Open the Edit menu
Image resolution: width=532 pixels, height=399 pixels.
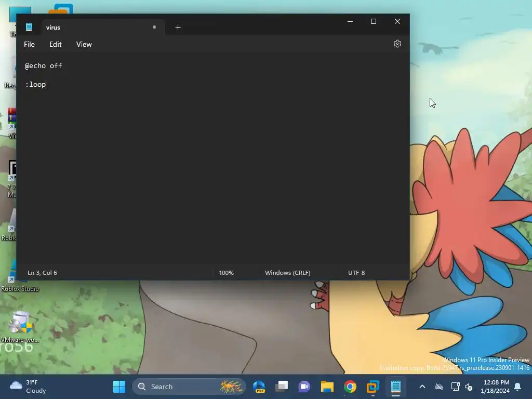pos(55,45)
